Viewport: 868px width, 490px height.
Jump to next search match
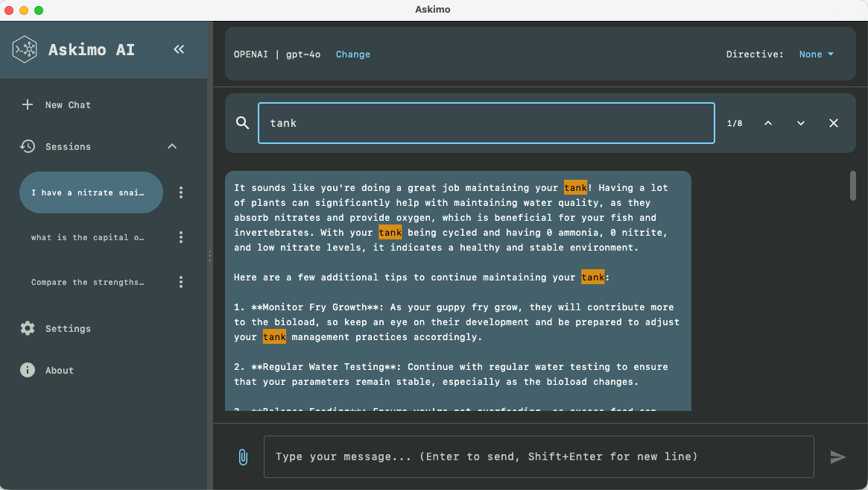pyautogui.click(x=801, y=123)
